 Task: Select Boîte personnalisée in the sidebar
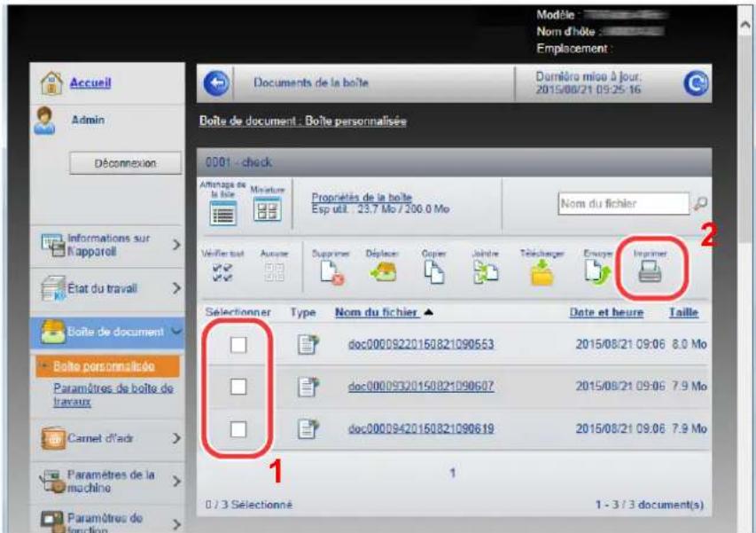107,366
